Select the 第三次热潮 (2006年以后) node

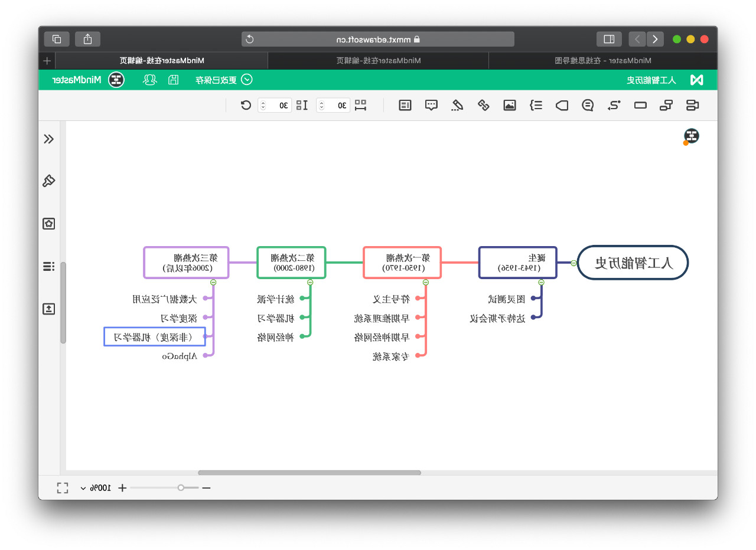point(186,263)
